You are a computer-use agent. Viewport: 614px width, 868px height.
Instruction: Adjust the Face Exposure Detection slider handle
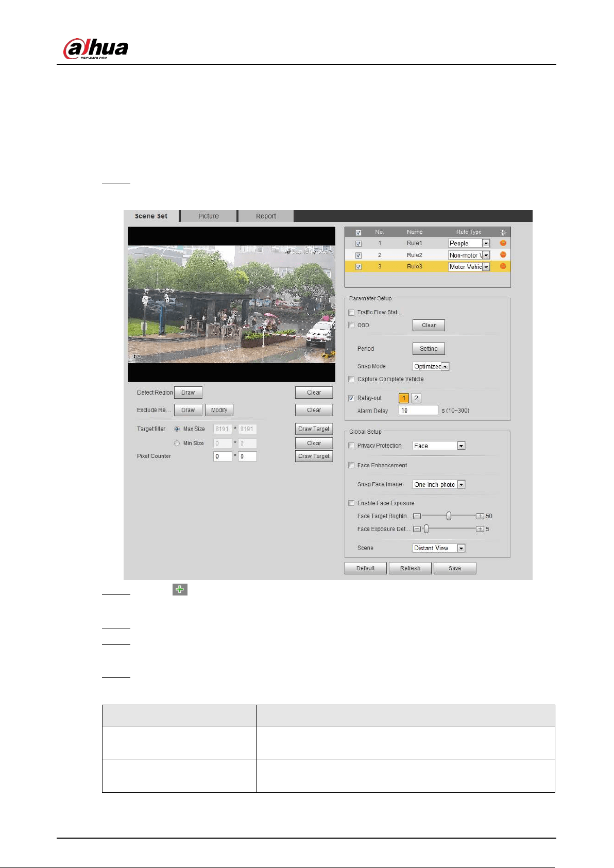click(426, 529)
